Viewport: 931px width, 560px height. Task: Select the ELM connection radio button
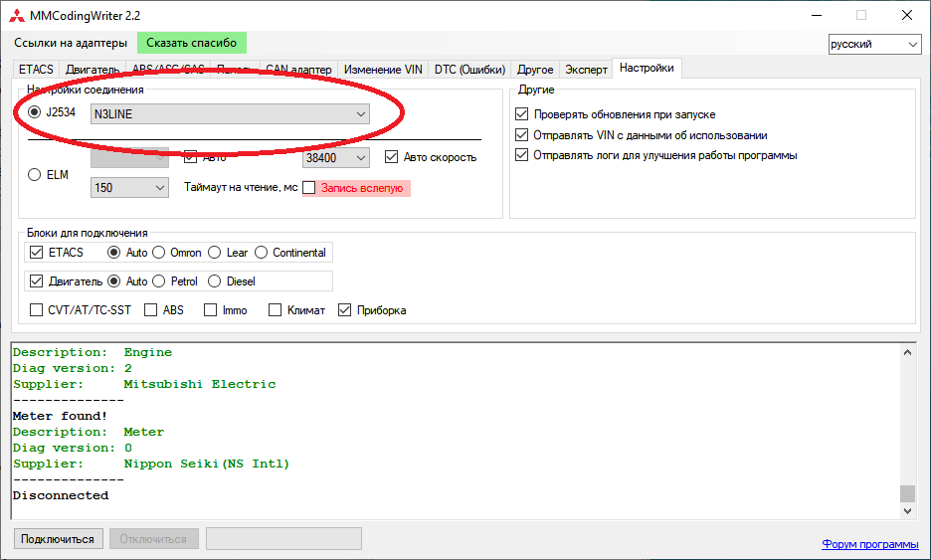(35, 175)
